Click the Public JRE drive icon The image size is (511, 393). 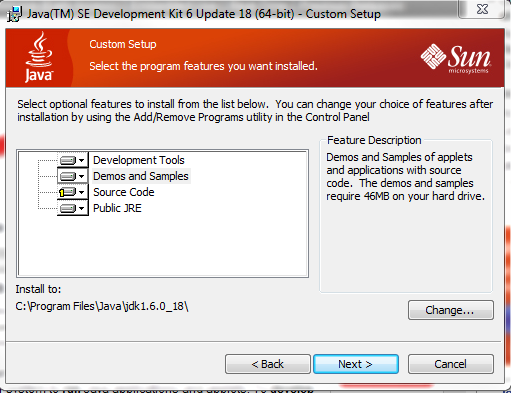pos(68,208)
